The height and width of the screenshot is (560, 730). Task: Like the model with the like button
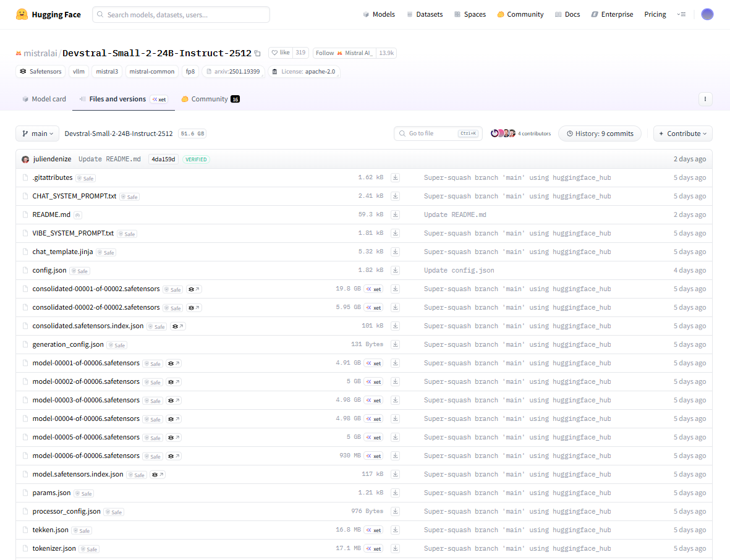(x=281, y=53)
